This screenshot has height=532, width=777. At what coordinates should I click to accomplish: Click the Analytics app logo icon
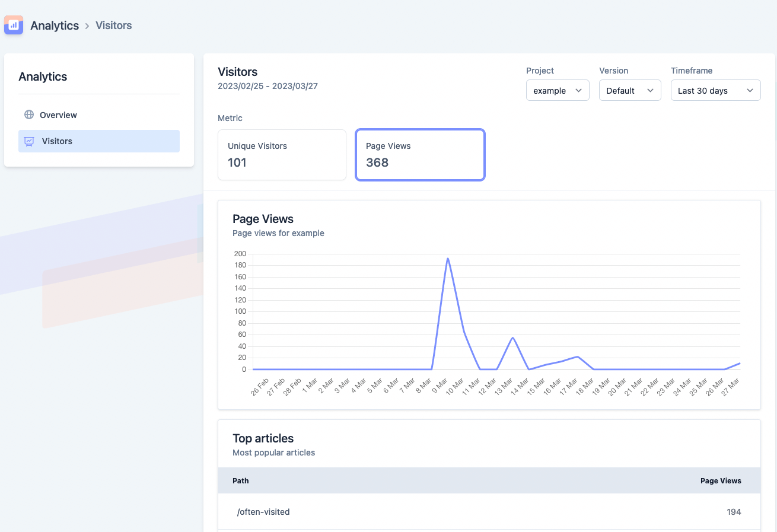pos(13,25)
